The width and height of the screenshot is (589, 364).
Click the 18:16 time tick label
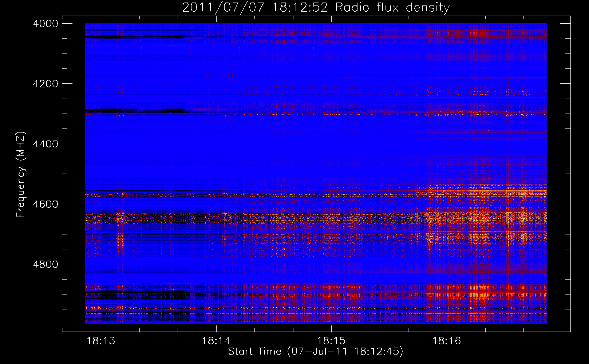[x=447, y=341]
